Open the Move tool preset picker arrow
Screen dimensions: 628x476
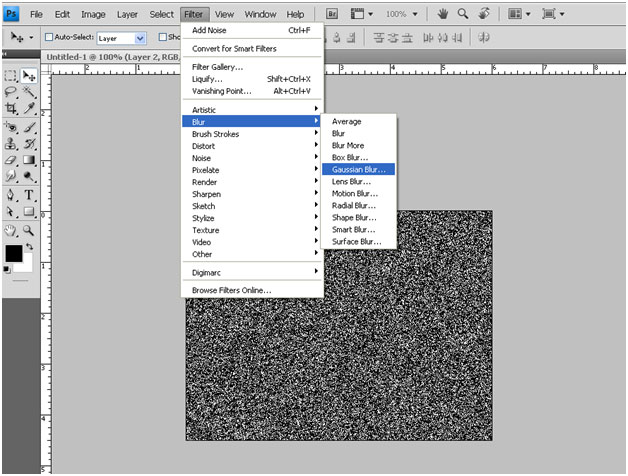click(x=31, y=38)
